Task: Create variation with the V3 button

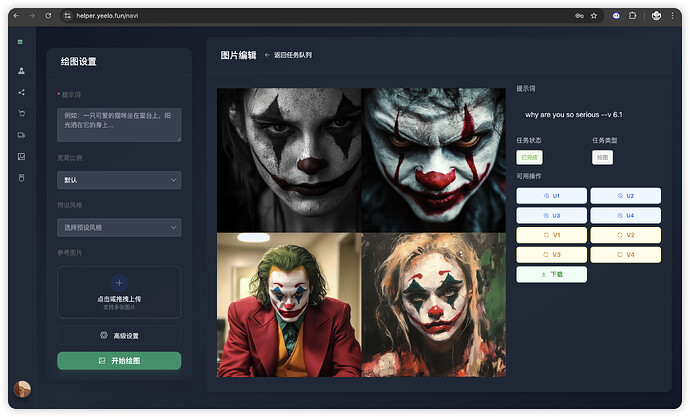Action: pos(551,255)
